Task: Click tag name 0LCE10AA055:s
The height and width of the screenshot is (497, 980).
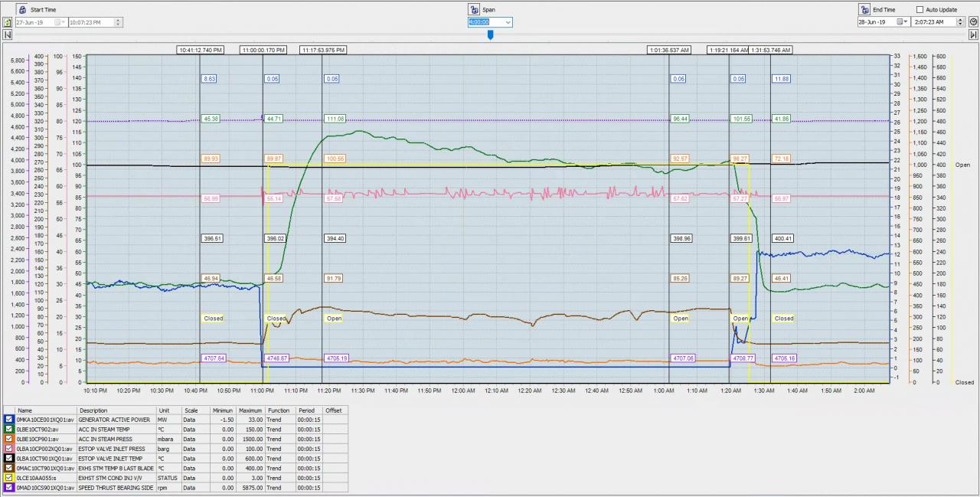Action: coord(38,477)
